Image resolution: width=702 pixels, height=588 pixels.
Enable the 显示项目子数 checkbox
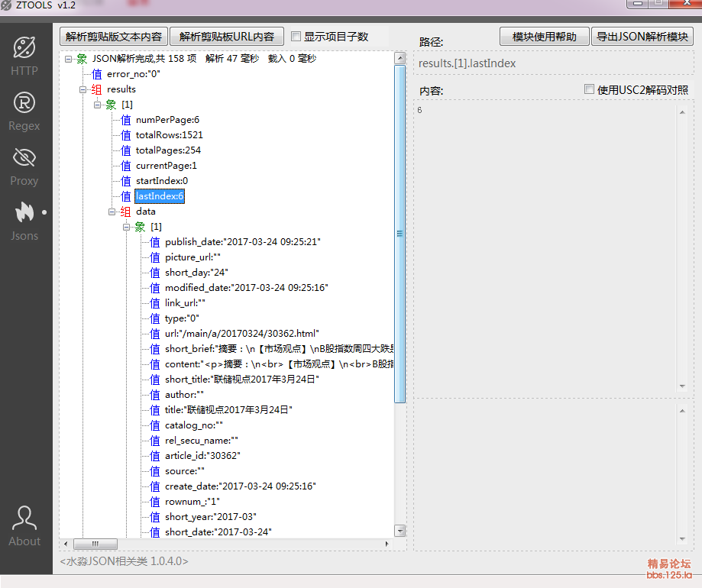tap(296, 36)
